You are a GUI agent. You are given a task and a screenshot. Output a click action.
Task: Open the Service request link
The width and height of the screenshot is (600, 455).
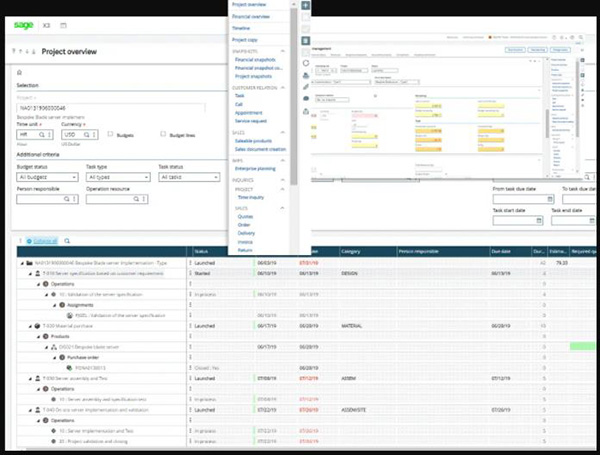click(251, 121)
